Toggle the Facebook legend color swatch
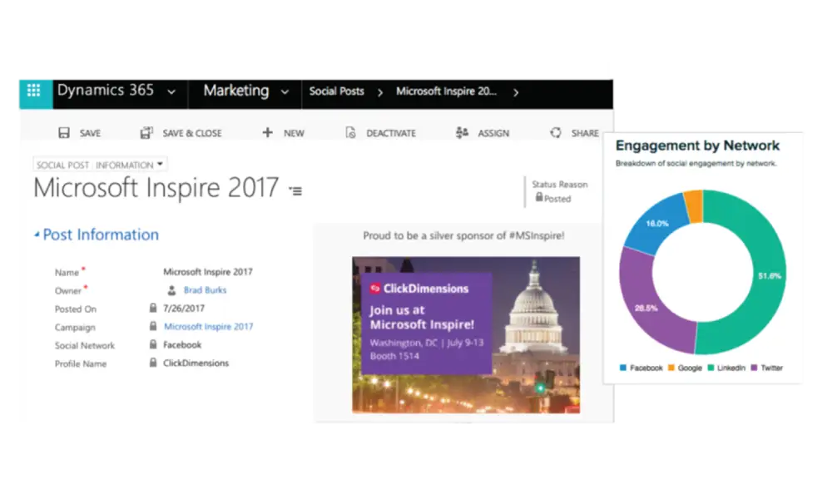Screen dimensions: 832x504 click(x=623, y=368)
